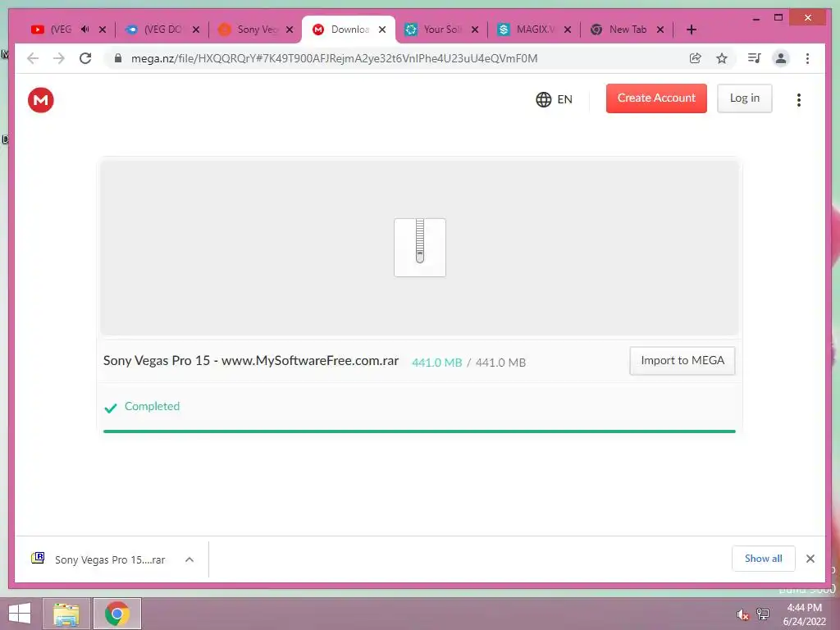The image size is (840, 630).
Task: Click the network tray icon
Action: 763,614
